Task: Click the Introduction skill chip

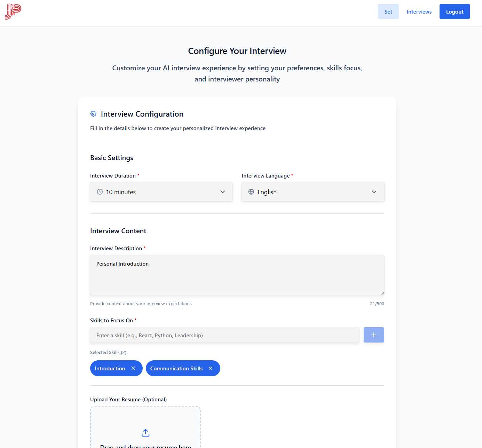Action: click(110, 368)
